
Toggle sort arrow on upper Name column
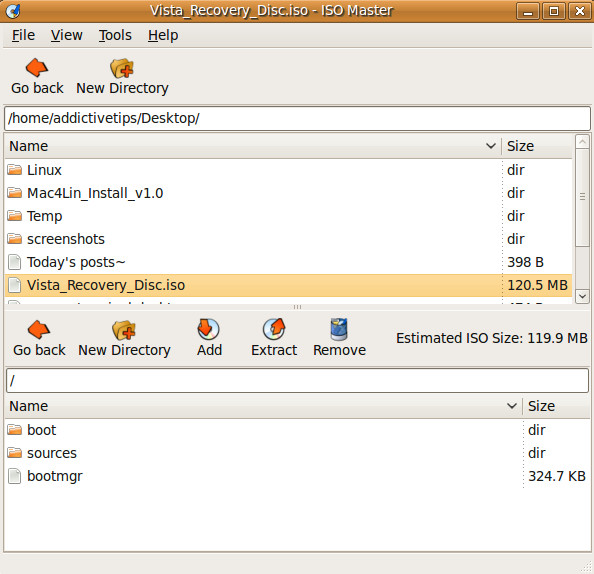click(x=491, y=146)
